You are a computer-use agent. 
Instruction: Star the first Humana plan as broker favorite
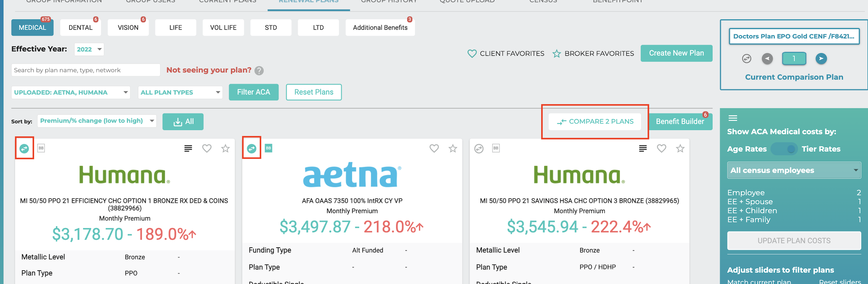pos(225,148)
